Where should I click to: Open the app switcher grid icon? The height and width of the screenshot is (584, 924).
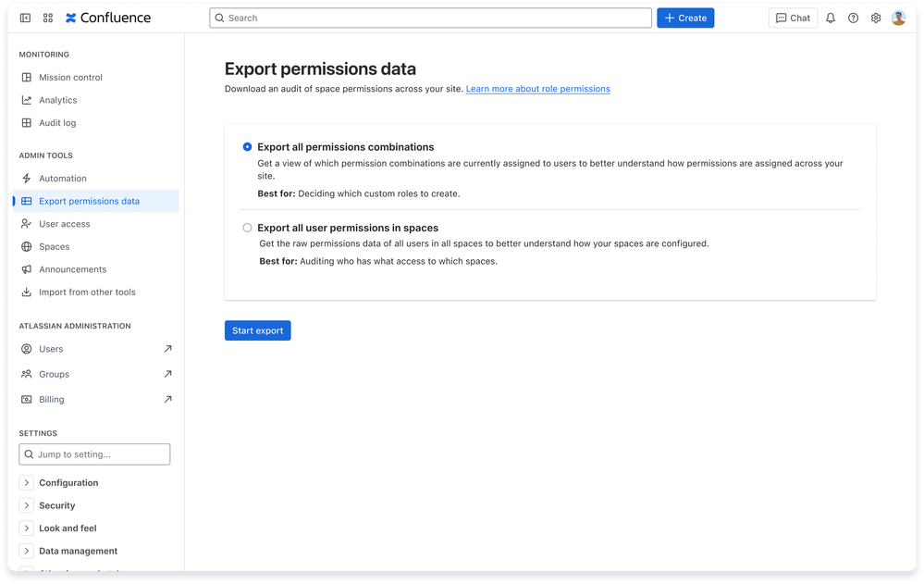[47, 18]
